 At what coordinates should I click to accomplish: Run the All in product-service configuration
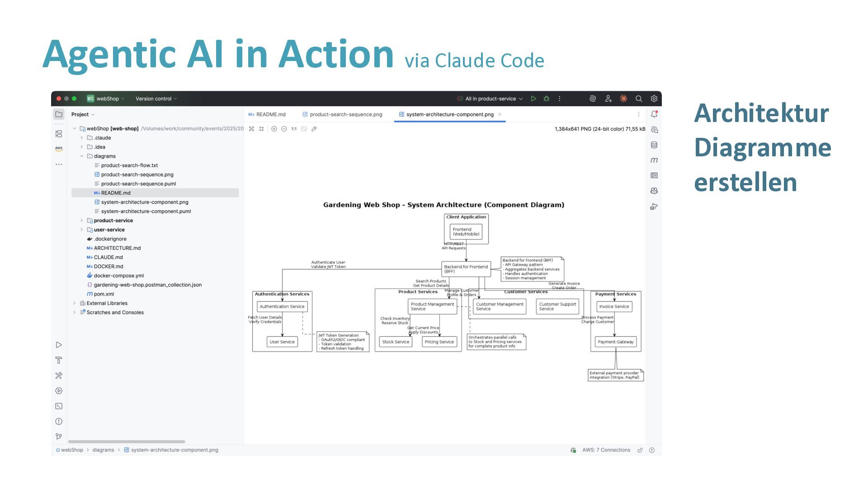tap(533, 99)
